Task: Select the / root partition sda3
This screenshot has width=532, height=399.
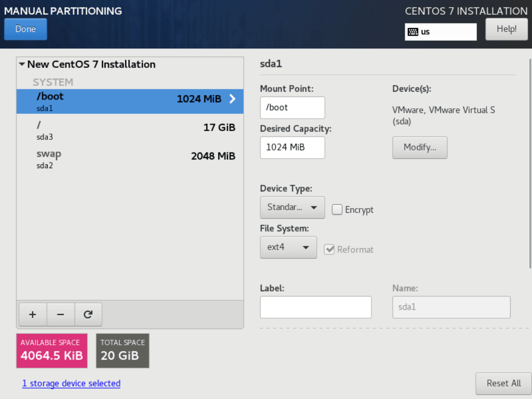Action: click(x=130, y=130)
